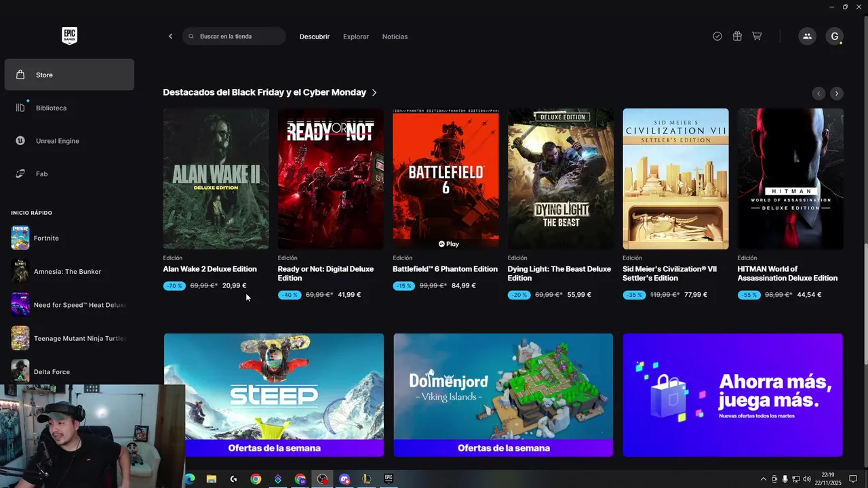Show the previous carousel items with the left arrow
Viewport: 868px width, 488px height.
pyautogui.click(x=818, y=94)
